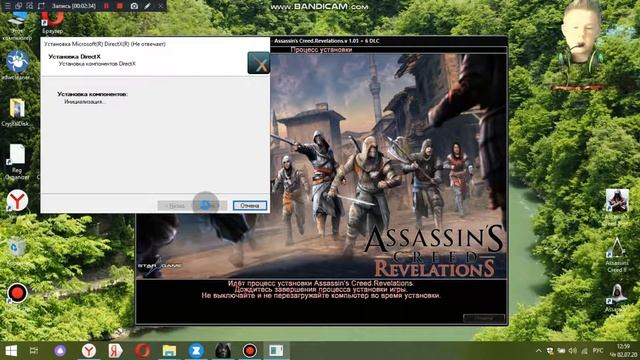Expand hidden system tray icons chevron
This screenshot has width=640, height=360.
[x=539, y=351]
